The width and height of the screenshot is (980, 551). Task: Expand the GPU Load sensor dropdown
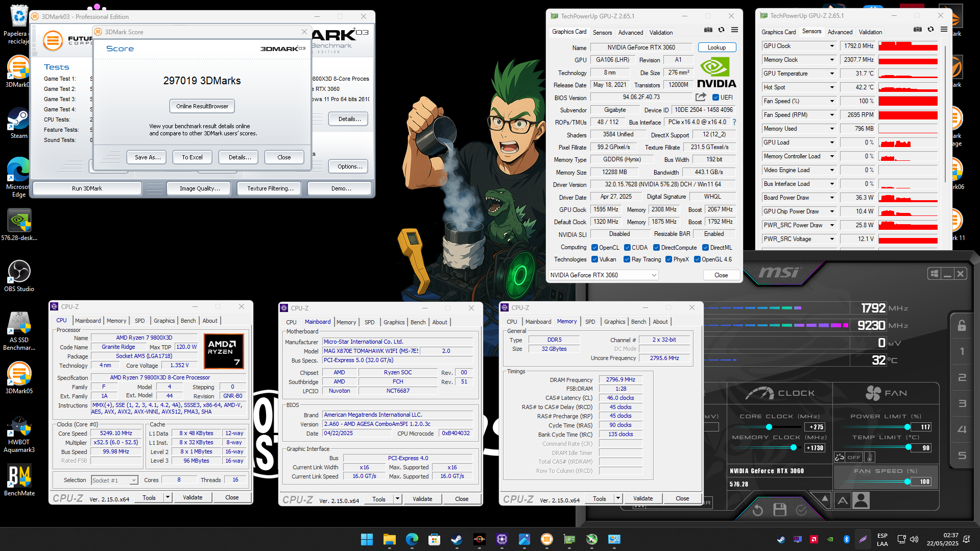coord(832,142)
